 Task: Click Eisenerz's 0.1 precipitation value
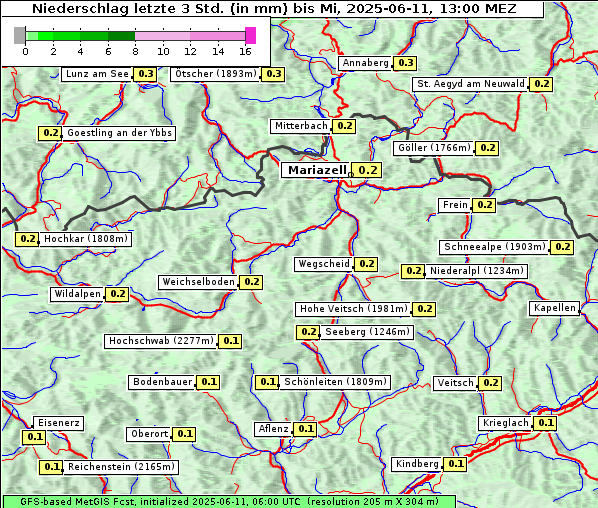click(35, 437)
